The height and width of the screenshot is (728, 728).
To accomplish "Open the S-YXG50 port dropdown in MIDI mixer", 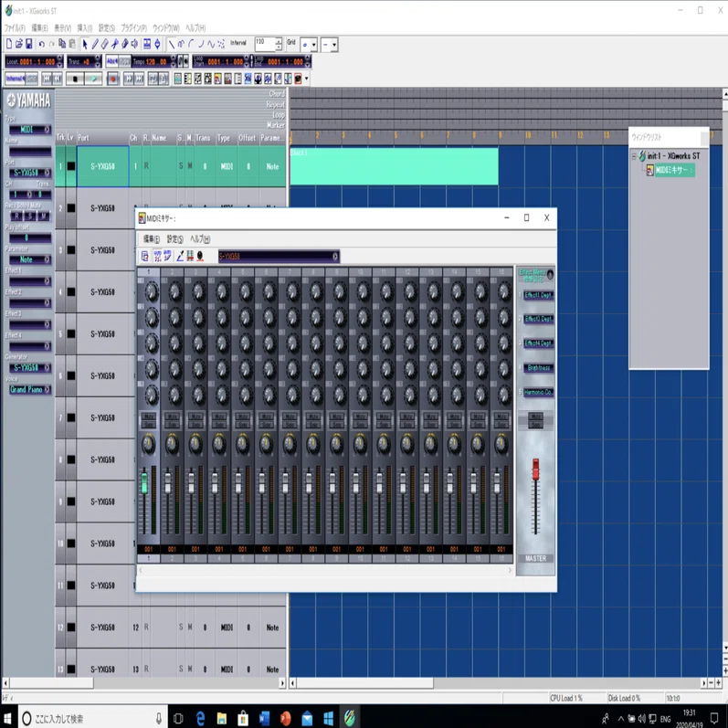I will [279, 257].
